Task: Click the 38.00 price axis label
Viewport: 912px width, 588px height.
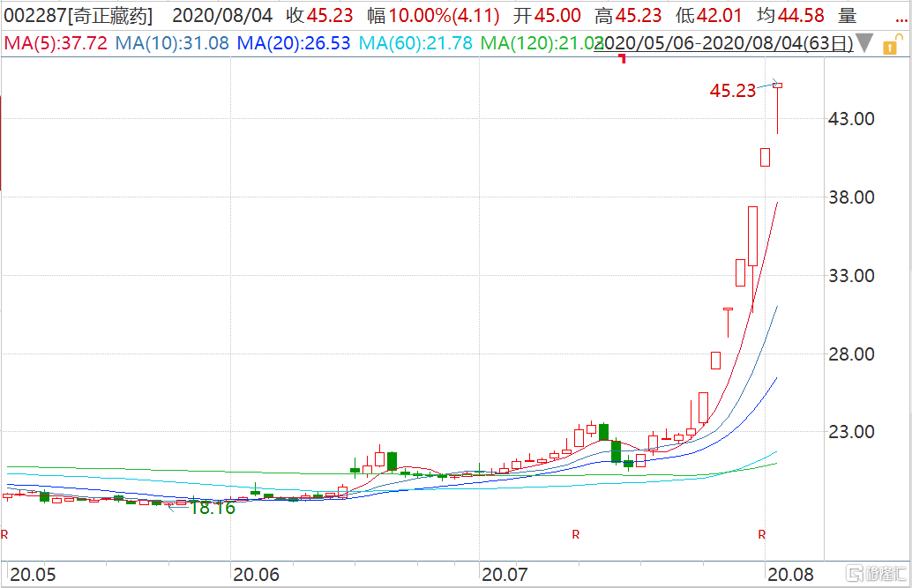Action: 851,197
